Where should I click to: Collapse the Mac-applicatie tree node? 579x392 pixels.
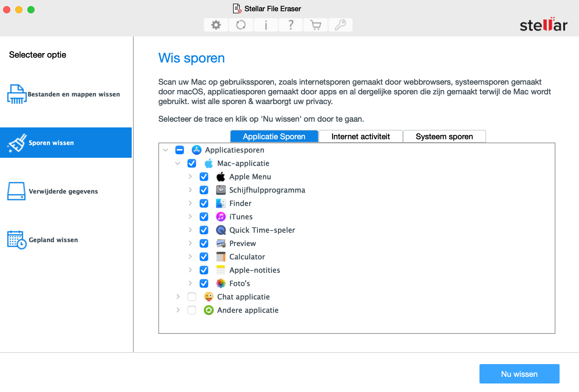pos(178,163)
